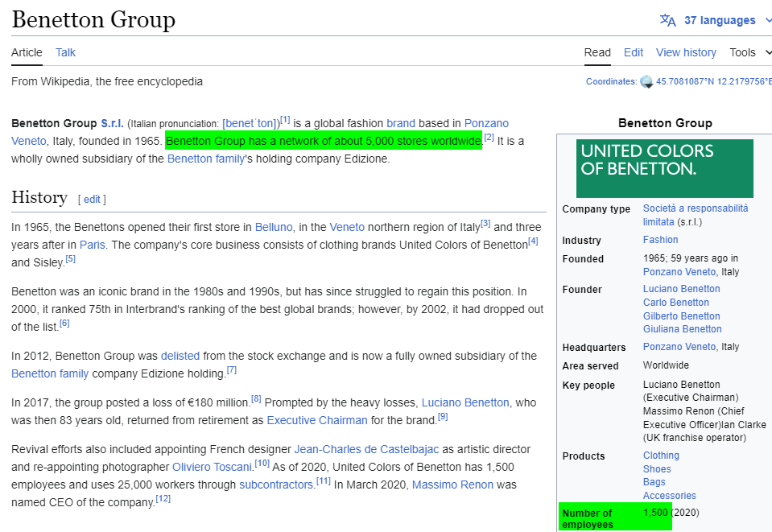Click citation reference [7]
772x532 pixels.
click(231, 370)
